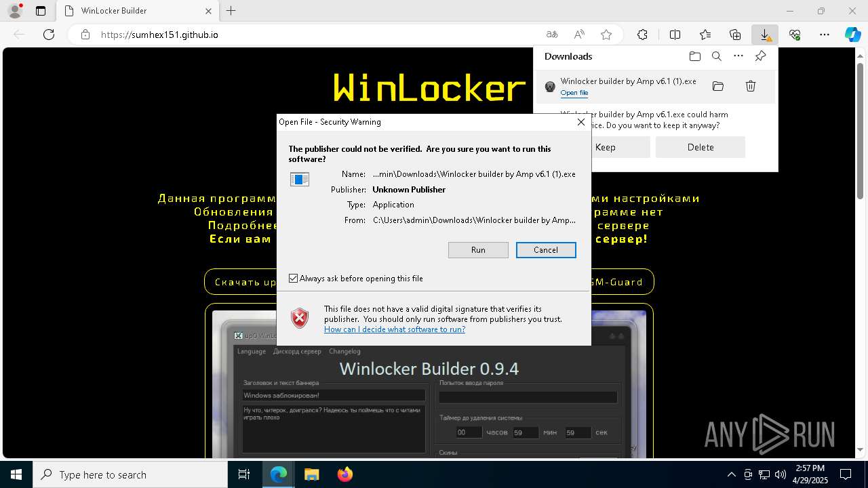Open Downloads panel more options menu
This screenshot has height=488, width=868.
click(738, 56)
